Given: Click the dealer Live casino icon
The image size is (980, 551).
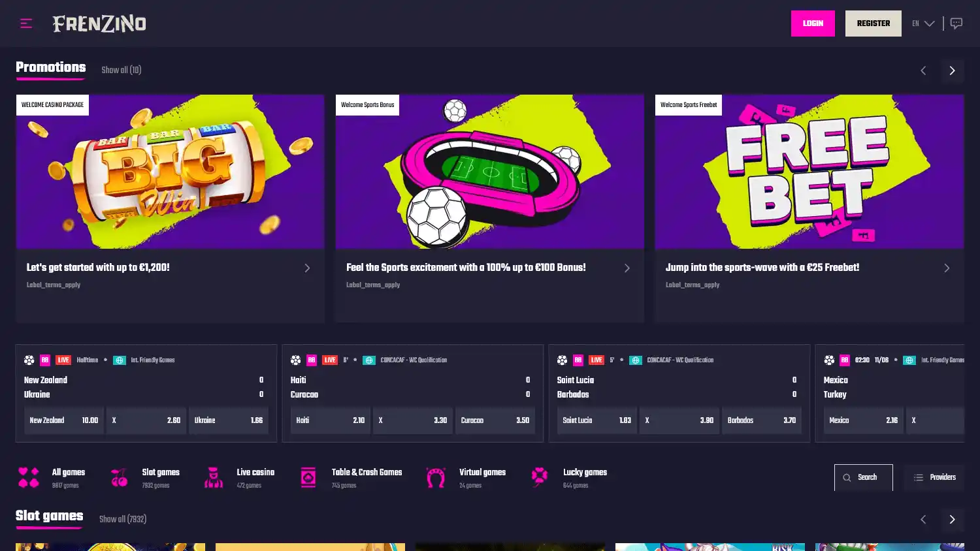Looking at the screenshot, I should tap(214, 477).
